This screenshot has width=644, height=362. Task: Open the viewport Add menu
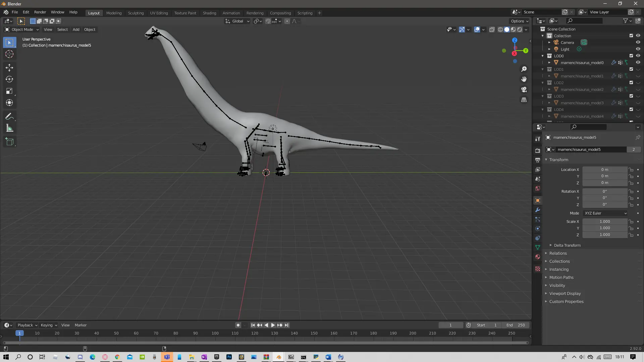point(76,29)
